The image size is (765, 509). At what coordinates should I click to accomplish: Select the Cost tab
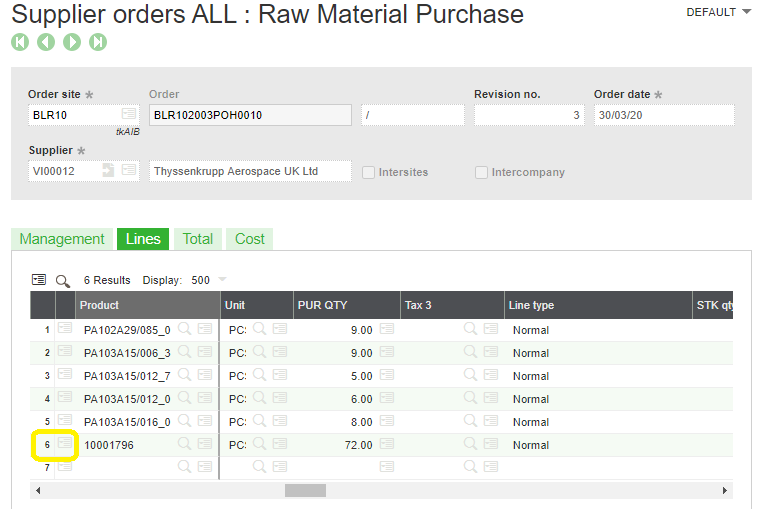tap(250, 239)
